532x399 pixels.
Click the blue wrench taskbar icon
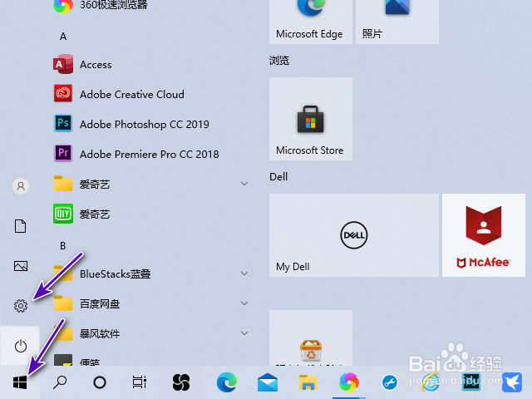pyautogui.click(x=390, y=382)
